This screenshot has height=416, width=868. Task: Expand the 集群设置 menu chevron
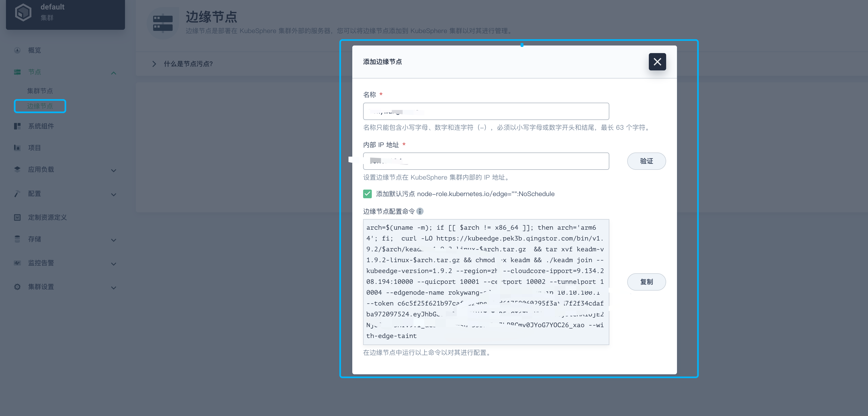tap(114, 288)
